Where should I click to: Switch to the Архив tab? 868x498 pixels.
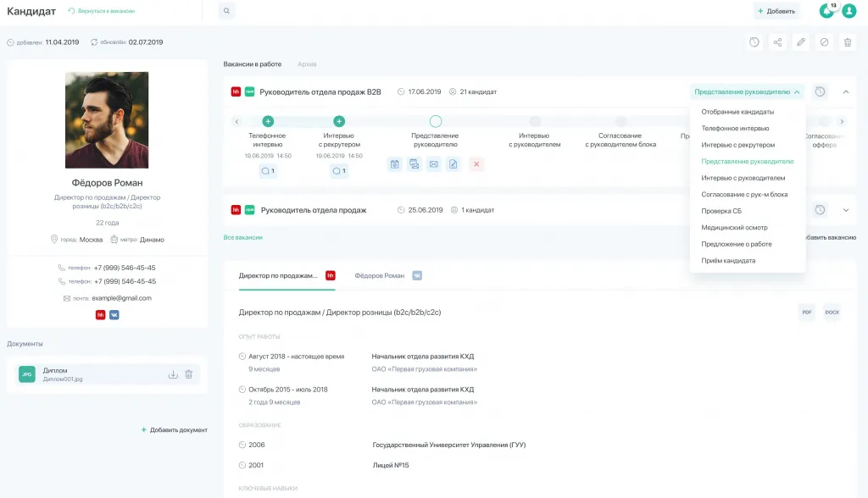[307, 64]
